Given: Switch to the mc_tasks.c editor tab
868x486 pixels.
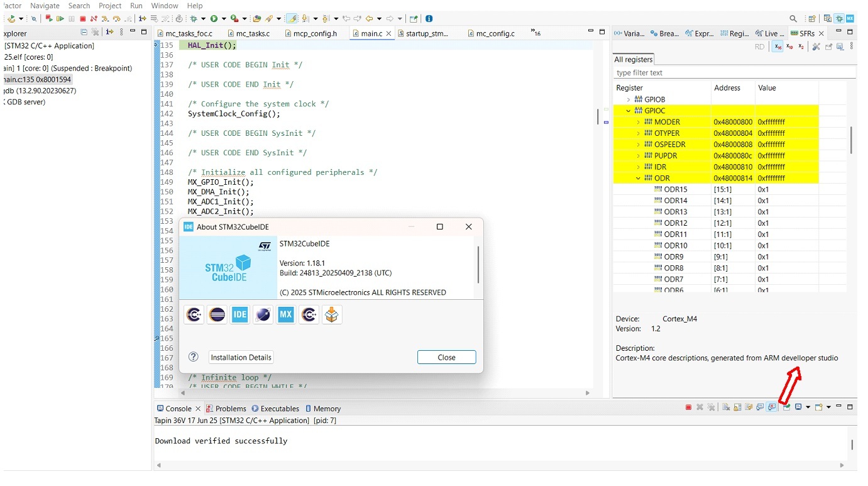Looking at the screenshot, I should click(x=253, y=33).
